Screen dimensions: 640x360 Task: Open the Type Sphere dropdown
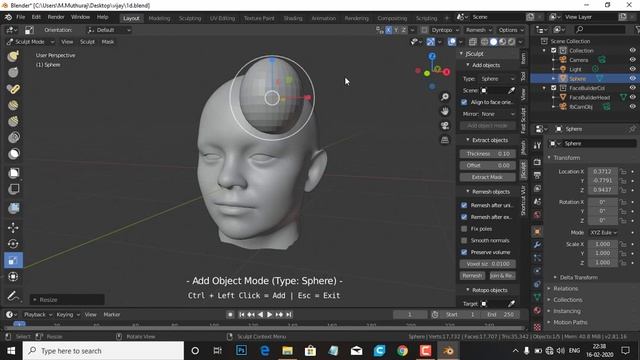(x=497, y=79)
